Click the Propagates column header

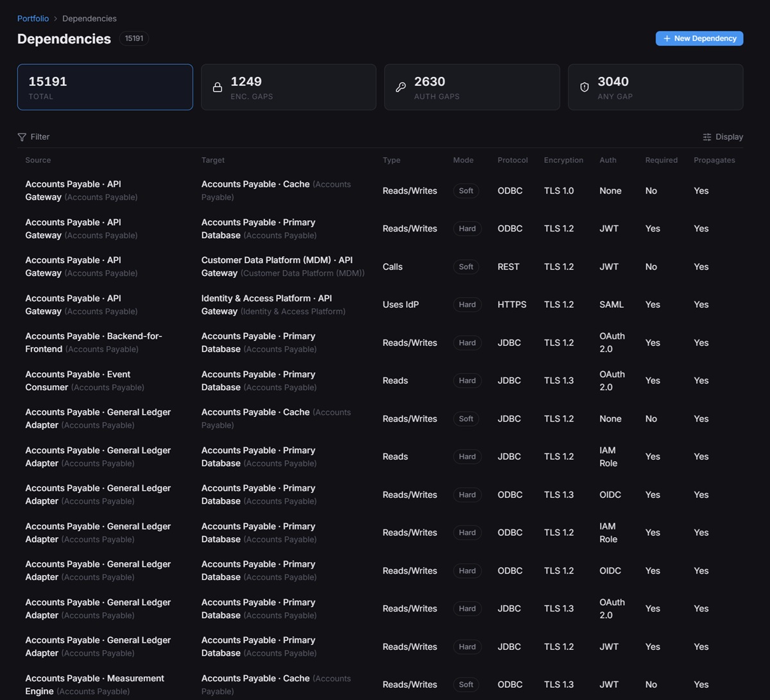[x=714, y=160]
